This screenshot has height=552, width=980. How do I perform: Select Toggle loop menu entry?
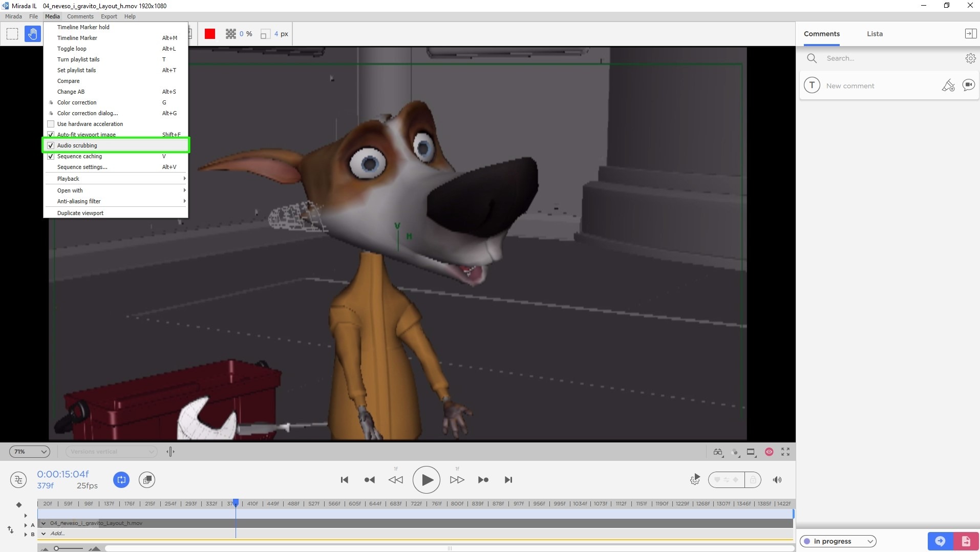tap(116, 49)
